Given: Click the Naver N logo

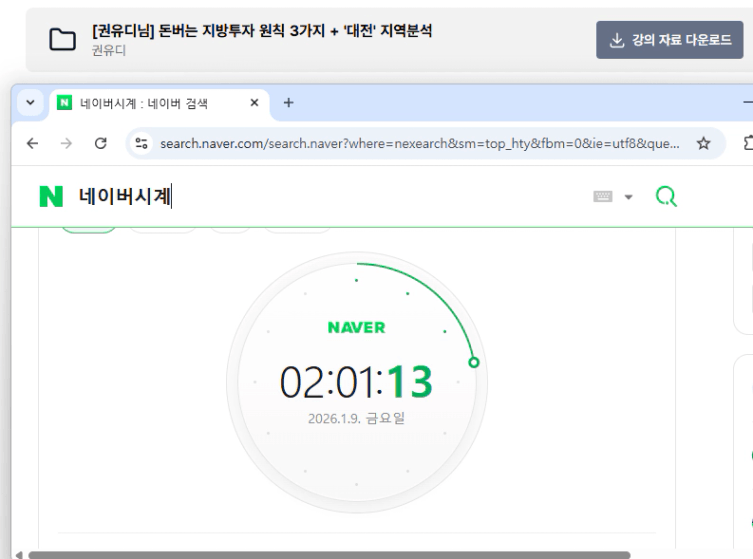Looking at the screenshot, I should tap(51, 196).
